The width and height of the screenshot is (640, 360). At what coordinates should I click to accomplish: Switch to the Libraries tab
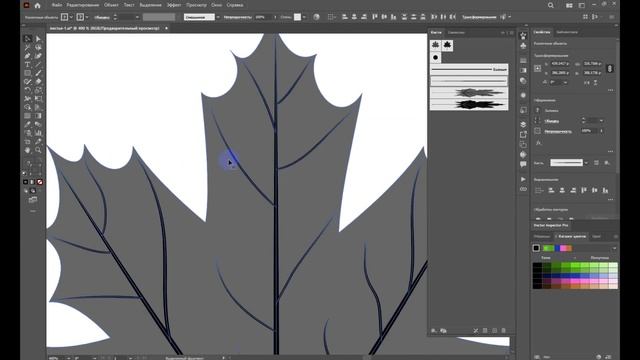(567, 32)
